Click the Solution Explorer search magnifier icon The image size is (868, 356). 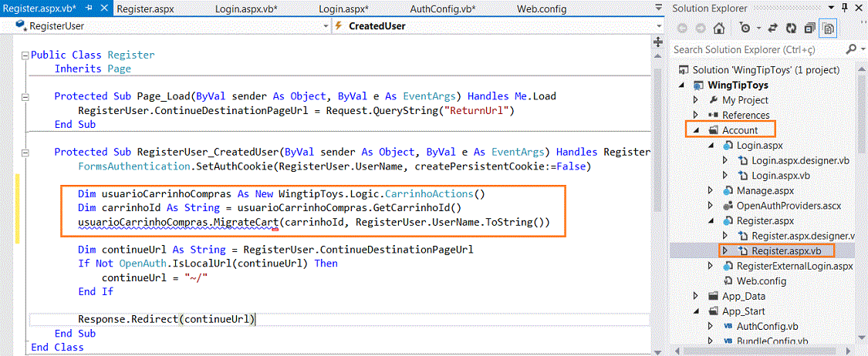pyautogui.click(x=850, y=49)
